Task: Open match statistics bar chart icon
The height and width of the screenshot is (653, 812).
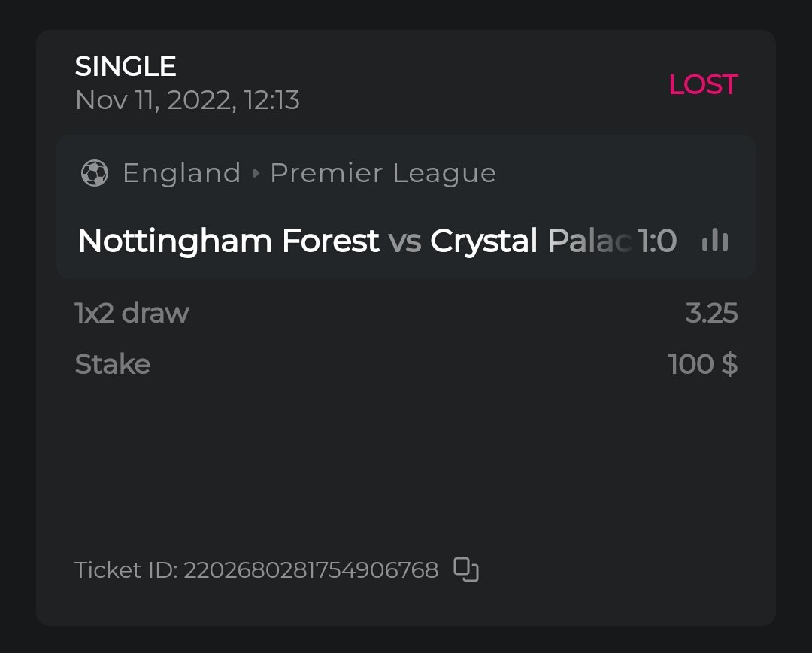Action: click(714, 241)
